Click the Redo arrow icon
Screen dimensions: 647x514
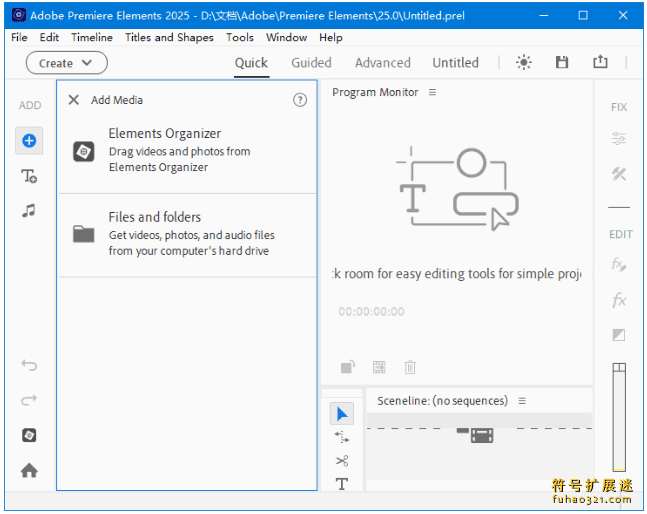tap(29, 400)
